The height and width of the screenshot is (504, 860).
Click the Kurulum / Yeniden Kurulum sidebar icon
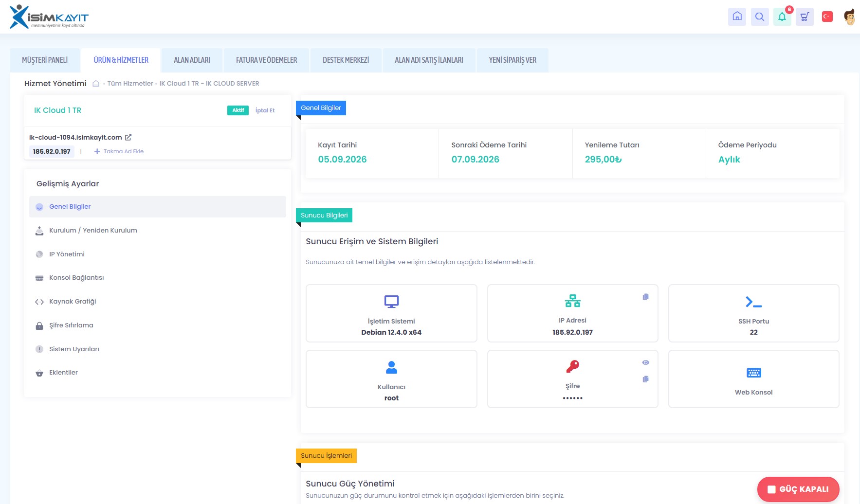coord(39,231)
